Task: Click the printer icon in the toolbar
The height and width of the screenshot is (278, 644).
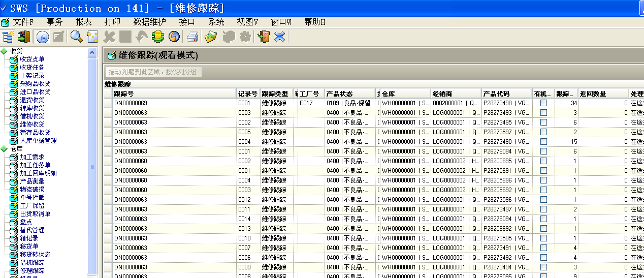Action: pyautogui.click(x=192, y=37)
